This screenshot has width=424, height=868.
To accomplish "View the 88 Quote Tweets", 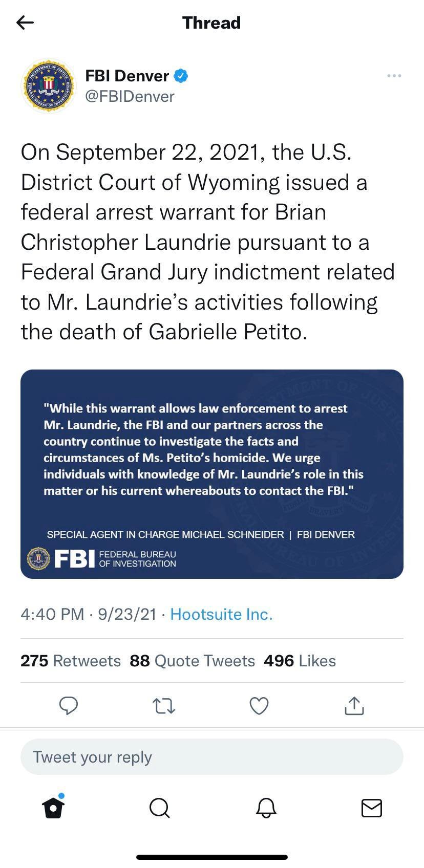I will pyautogui.click(x=192, y=661).
